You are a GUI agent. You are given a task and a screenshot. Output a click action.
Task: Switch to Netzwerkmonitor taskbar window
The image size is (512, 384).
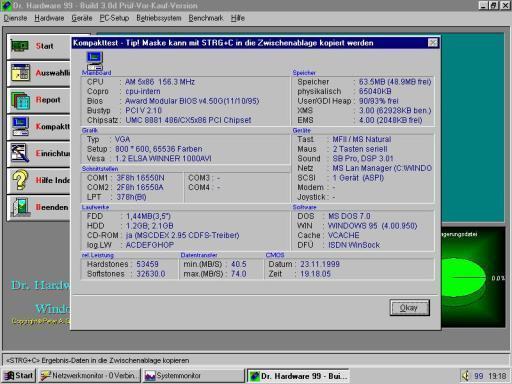[89, 376]
